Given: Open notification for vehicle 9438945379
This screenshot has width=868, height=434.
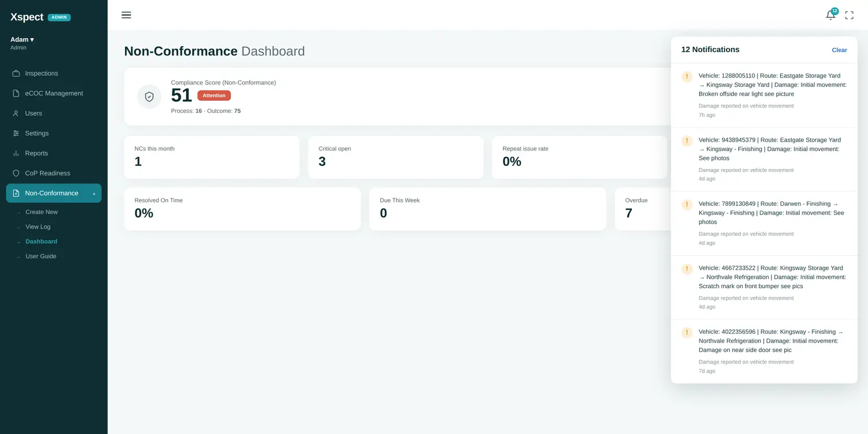Looking at the screenshot, I should point(764,159).
